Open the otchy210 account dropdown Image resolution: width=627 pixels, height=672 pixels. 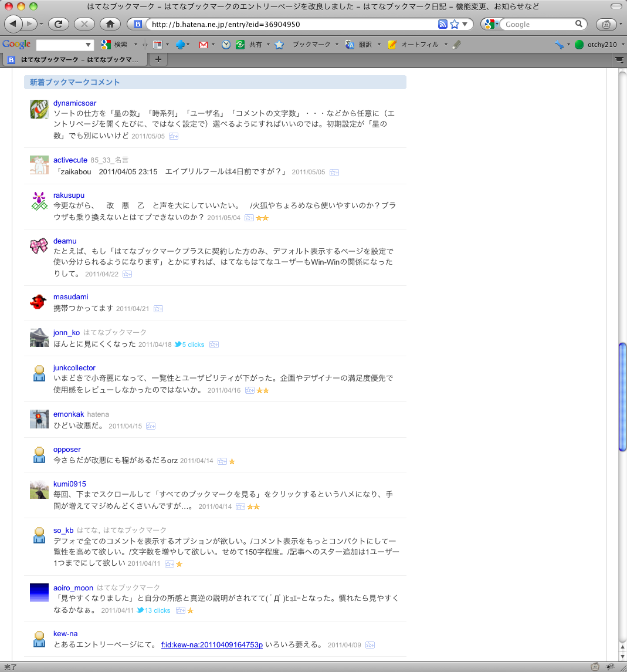pos(623,45)
